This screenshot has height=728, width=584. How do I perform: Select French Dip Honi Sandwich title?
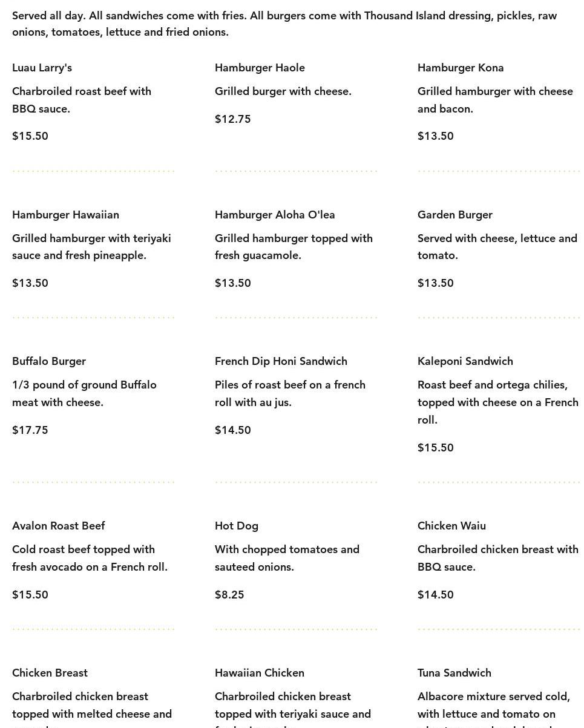tap(281, 361)
